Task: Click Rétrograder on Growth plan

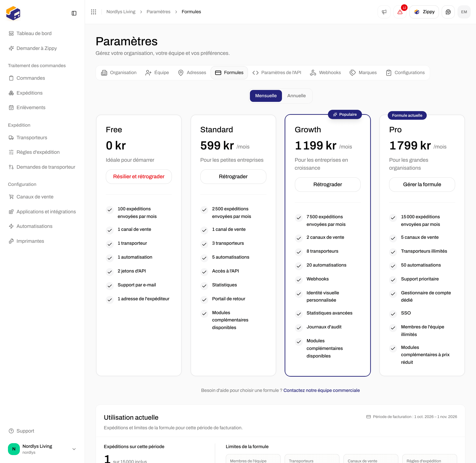Action: pyautogui.click(x=327, y=185)
